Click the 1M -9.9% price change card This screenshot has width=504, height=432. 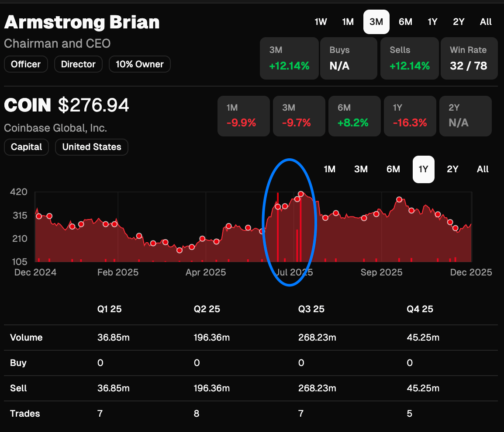(x=244, y=116)
